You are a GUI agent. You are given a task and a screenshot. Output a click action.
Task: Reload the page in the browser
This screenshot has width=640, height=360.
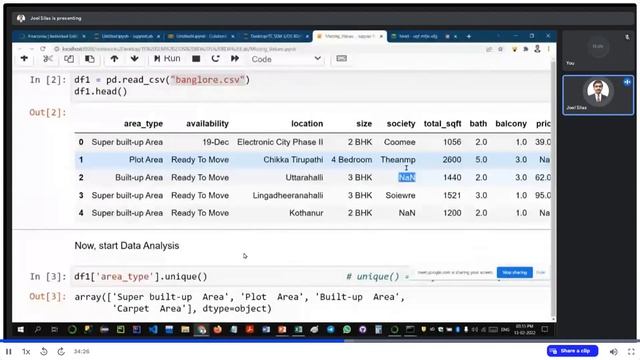43,49
